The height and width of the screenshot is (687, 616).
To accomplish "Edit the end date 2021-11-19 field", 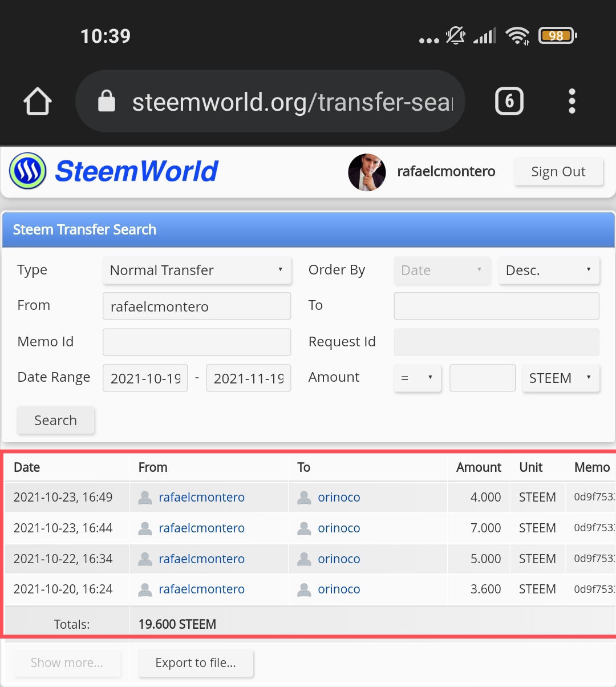I will click(249, 378).
